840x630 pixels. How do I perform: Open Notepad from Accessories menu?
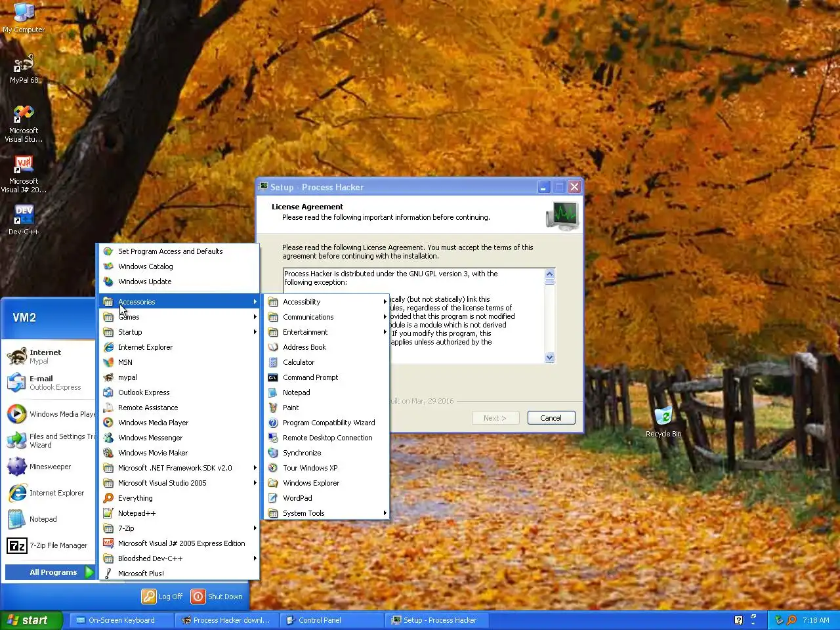point(327,392)
